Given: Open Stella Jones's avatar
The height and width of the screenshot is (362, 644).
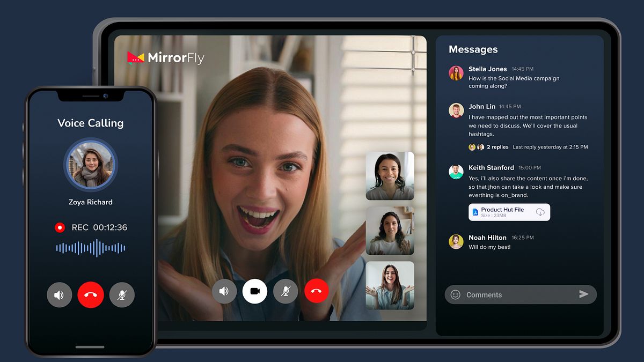Looking at the screenshot, I should coord(456,73).
